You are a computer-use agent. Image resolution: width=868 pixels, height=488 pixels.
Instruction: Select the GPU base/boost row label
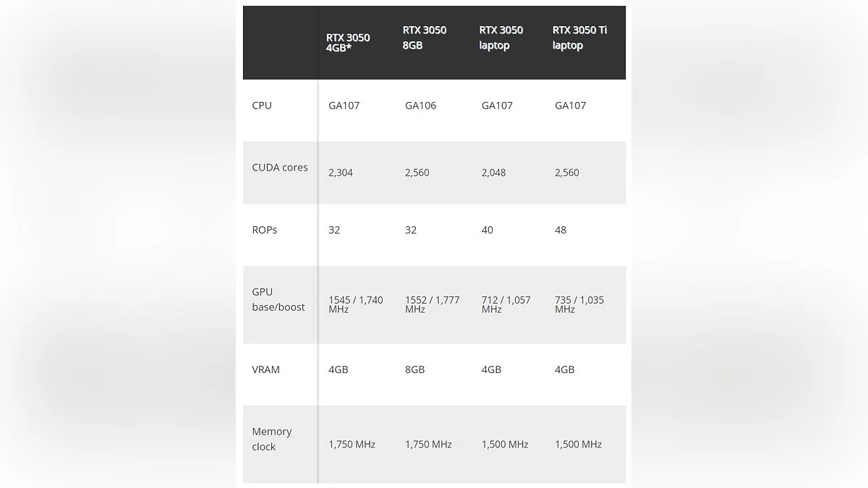pos(278,299)
